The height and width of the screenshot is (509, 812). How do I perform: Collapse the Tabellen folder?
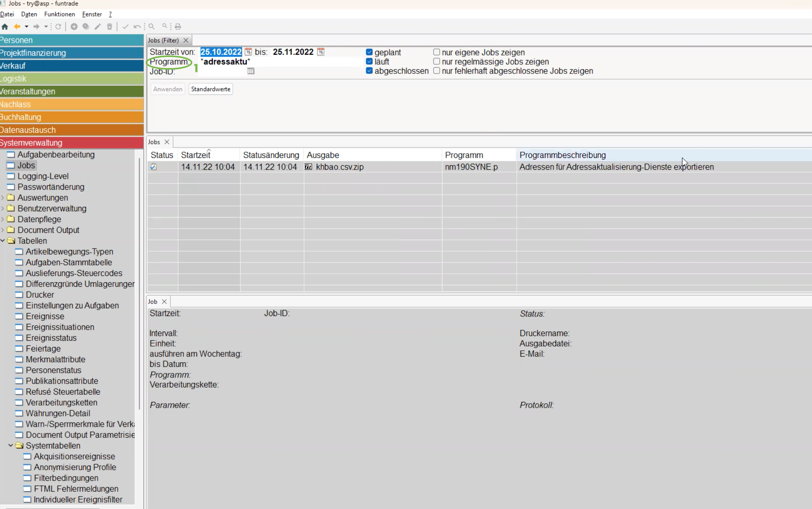coord(3,241)
